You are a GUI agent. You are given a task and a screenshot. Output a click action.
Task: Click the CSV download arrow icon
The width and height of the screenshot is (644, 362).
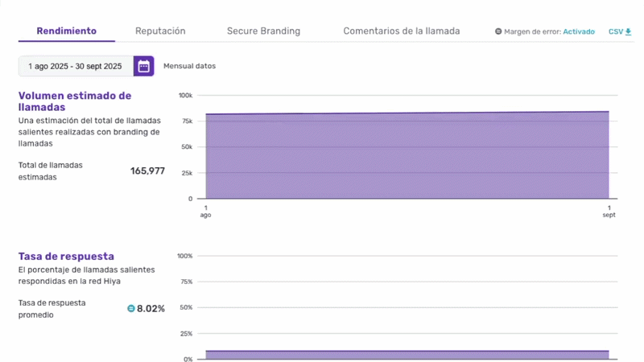[628, 32]
